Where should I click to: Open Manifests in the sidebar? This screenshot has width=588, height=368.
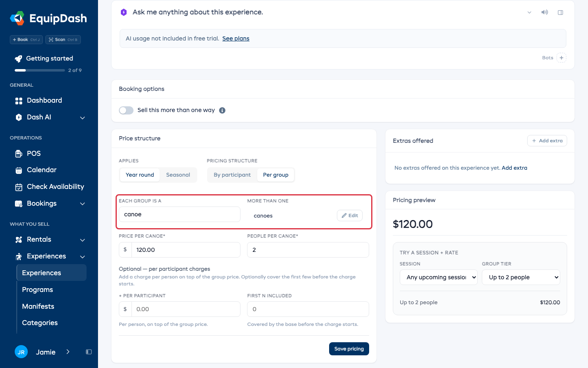(38, 307)
